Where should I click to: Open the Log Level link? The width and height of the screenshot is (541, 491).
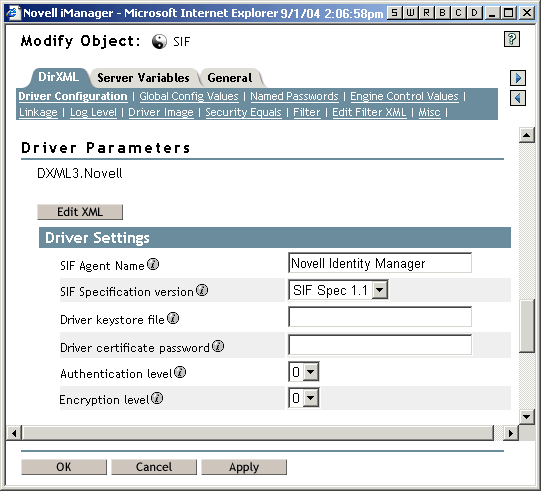point(93,112)
